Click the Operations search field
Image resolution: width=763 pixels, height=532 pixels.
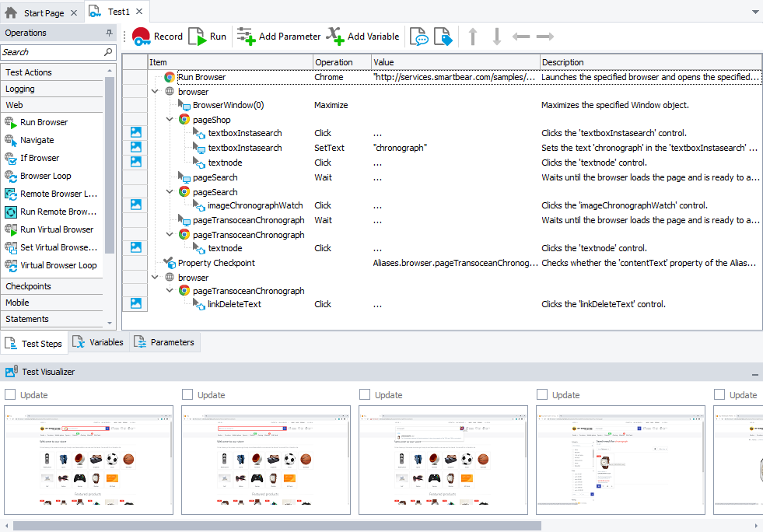[x=51, y=52]
